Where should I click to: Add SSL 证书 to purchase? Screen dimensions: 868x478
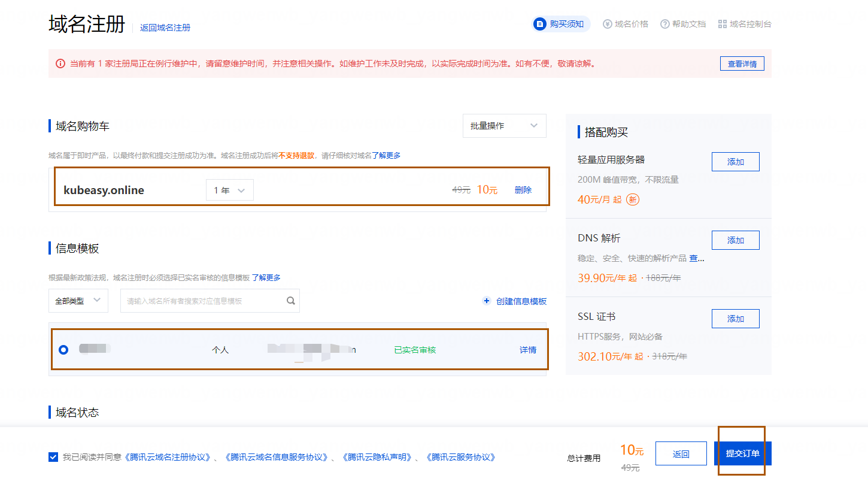click(736, 319)
